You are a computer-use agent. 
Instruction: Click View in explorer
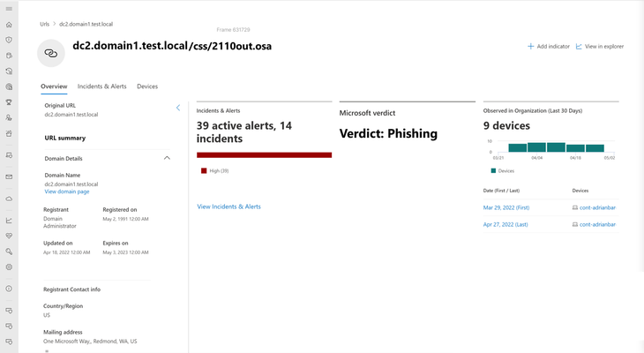click(x=600, y=47)
